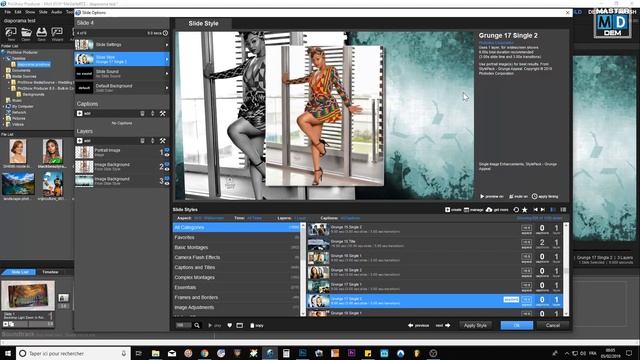
Task: Expand the Default Background section arrow
Action: pos(167,88)
